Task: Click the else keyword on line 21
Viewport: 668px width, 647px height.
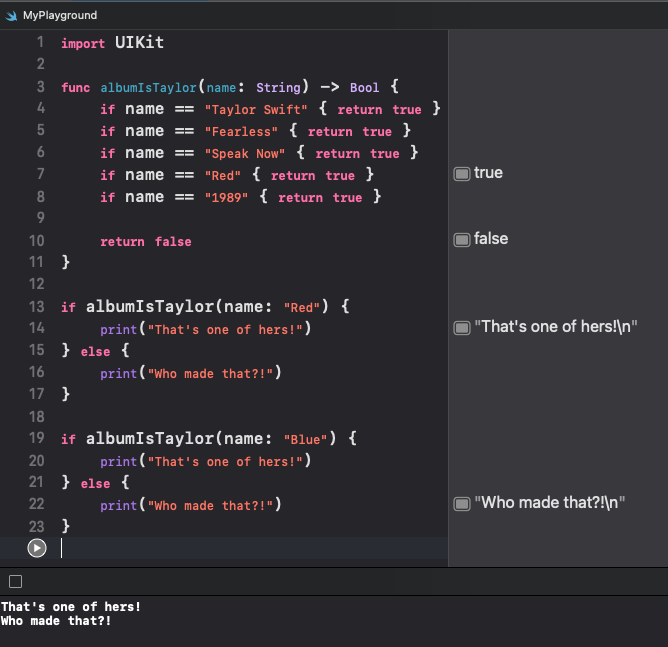Action: [95, 484]
